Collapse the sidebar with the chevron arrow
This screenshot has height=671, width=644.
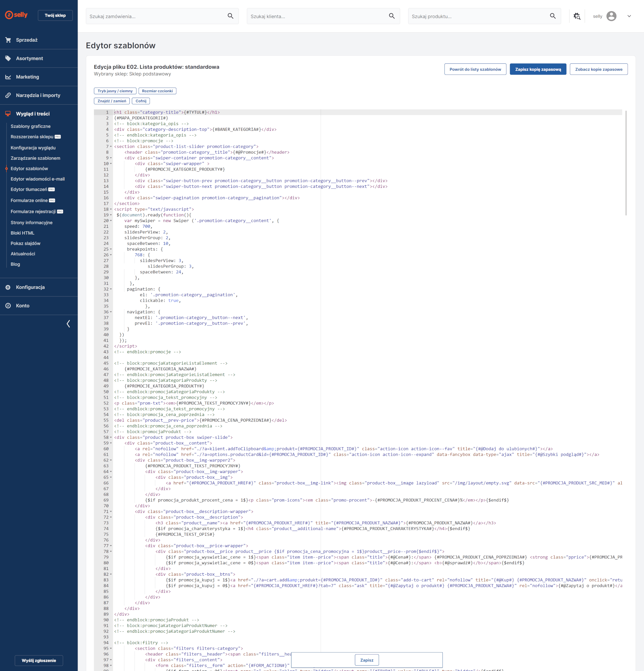(x=68, y=324)
